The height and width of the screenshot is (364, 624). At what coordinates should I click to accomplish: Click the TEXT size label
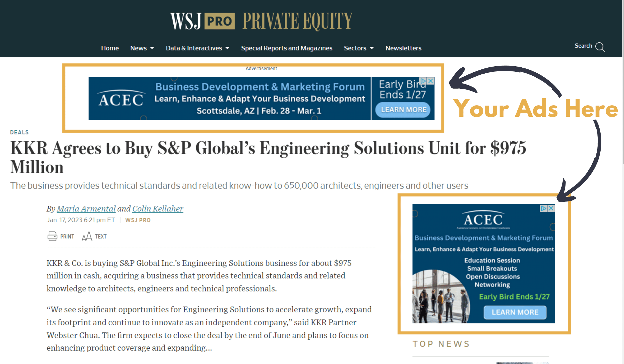tap(101, 236)
